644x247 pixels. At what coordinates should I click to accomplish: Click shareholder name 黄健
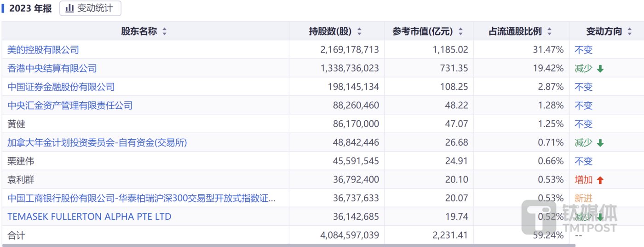[x=16, y=124]
